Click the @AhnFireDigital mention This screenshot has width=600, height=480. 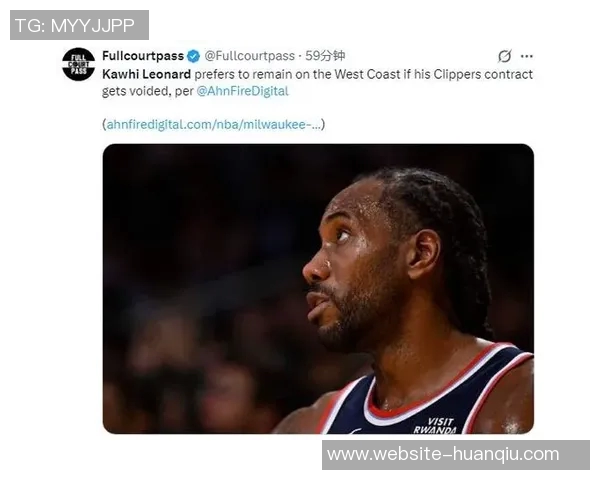point(243,91)
